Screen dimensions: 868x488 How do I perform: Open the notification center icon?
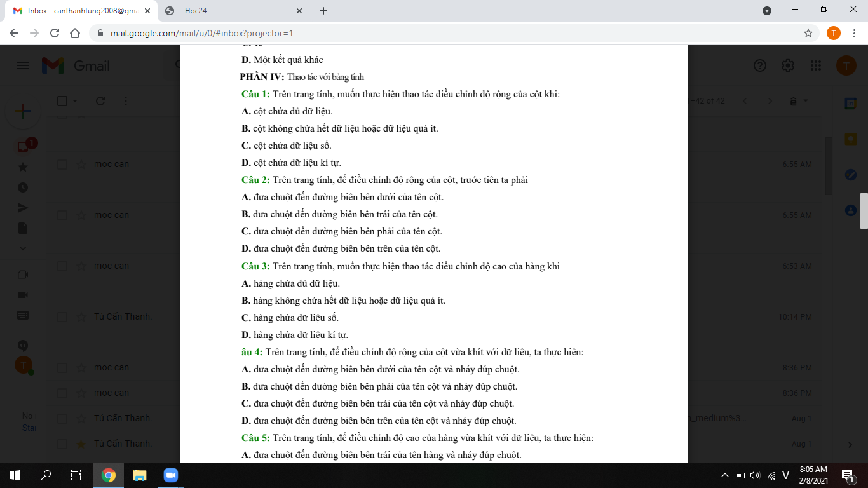(x=847, y=475)
